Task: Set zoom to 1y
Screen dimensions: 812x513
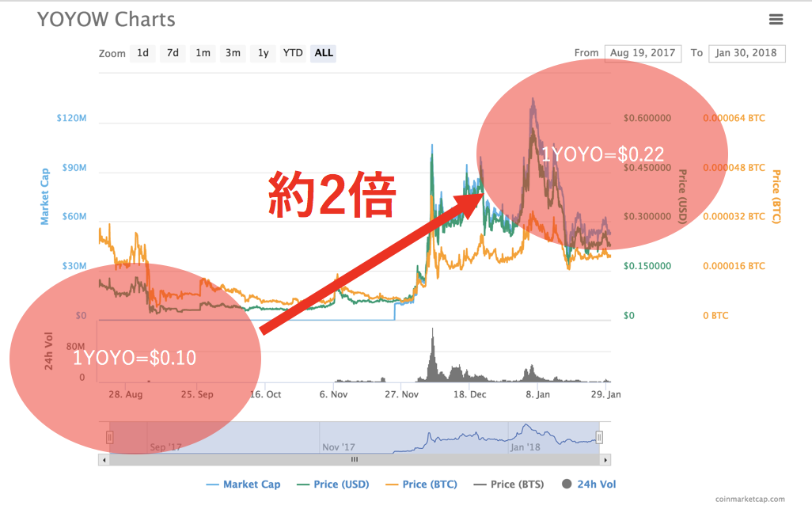Action: 263,53
